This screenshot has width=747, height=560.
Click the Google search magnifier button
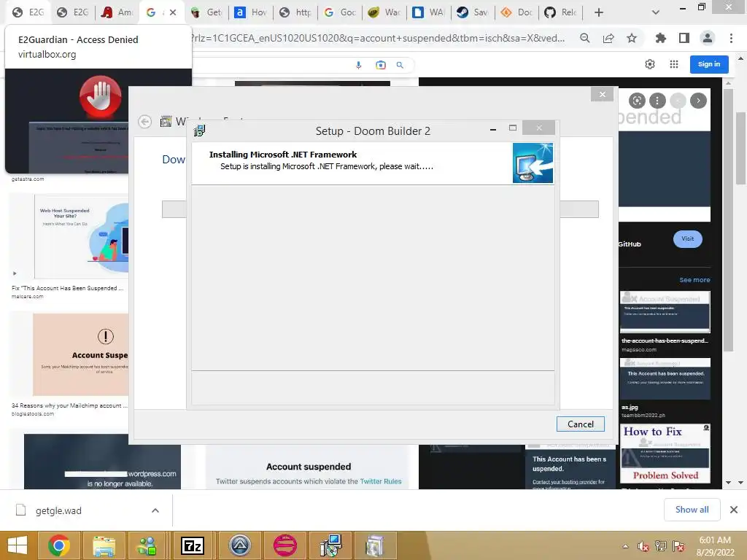(400, 65)
